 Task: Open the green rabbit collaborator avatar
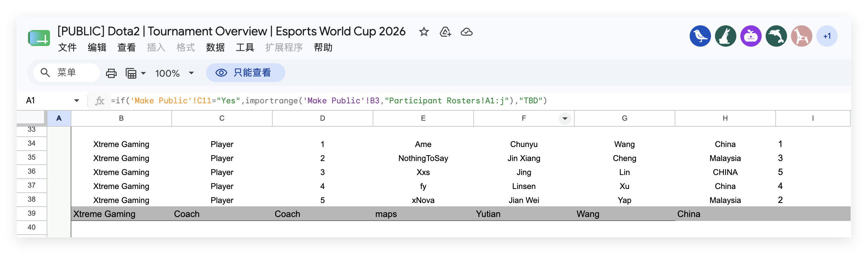(725, 36)
